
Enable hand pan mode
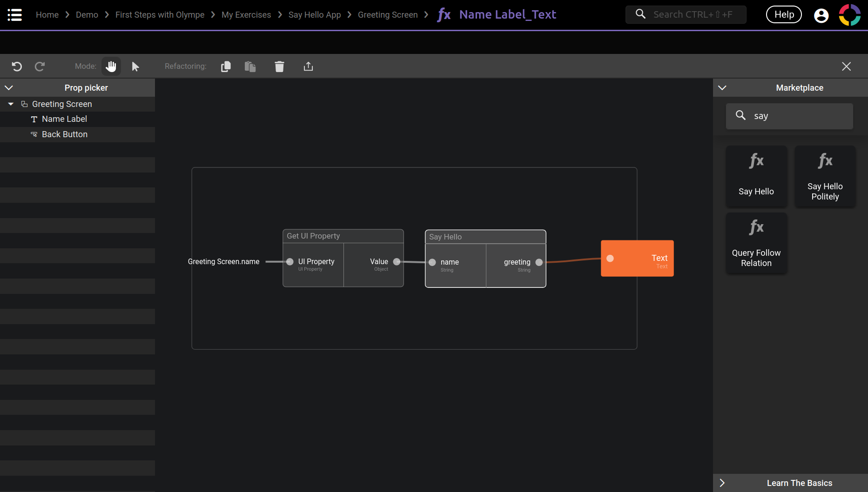click(111, 66)
